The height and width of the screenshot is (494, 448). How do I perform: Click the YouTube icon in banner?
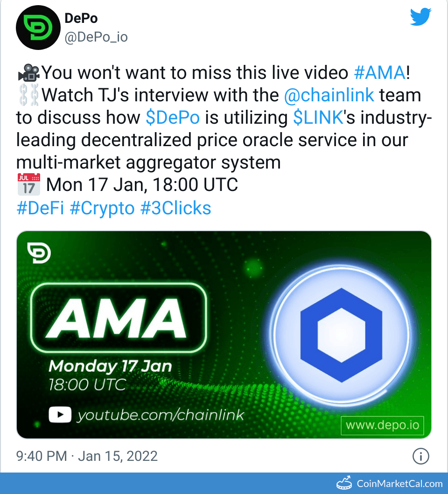pos(60,415)
